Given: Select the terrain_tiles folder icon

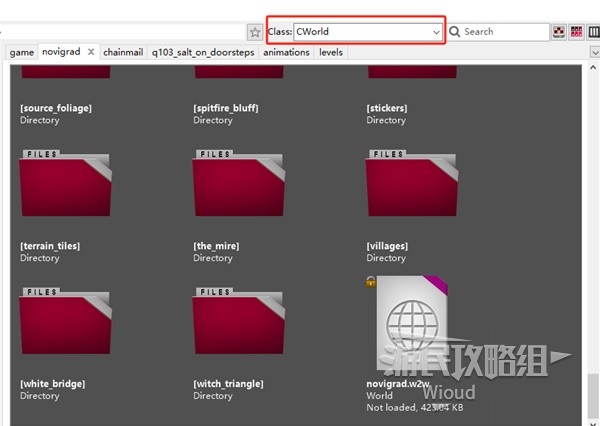Looking at the screenshot, I should 67,187.
